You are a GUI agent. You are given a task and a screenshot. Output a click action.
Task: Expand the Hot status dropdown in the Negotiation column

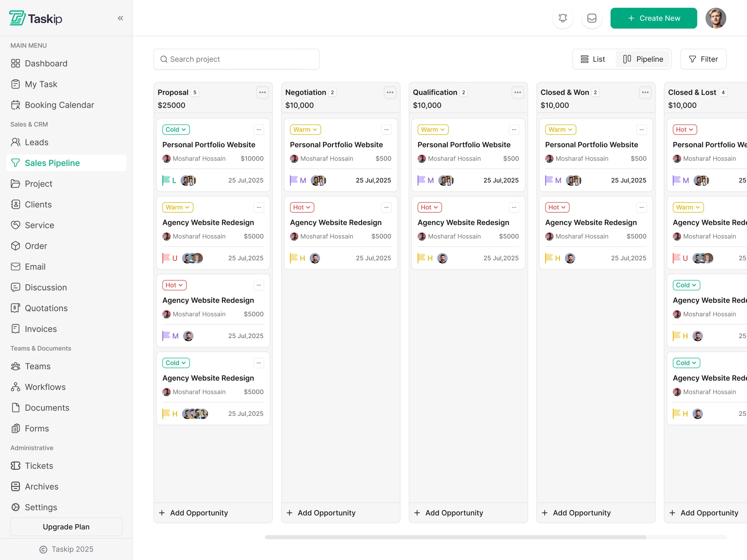(302, 207)
